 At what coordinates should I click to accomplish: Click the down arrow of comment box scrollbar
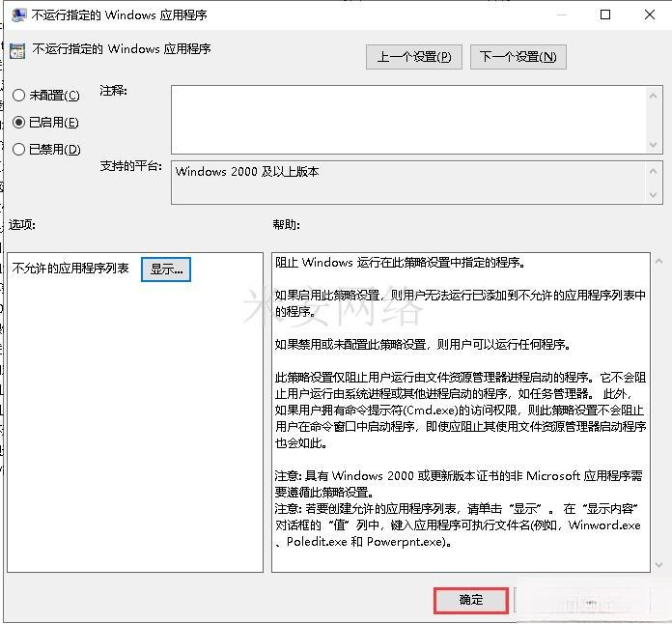point(653,144)
